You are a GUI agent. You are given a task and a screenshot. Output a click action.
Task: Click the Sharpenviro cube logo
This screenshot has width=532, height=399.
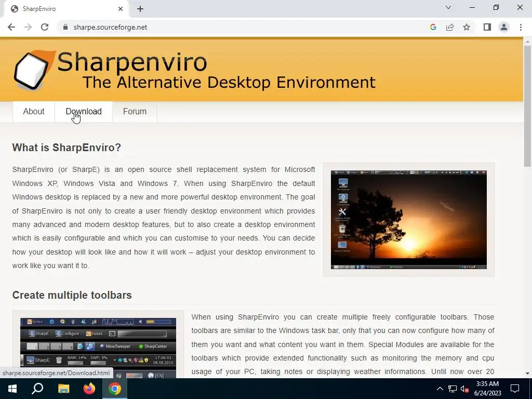[34, 70]
